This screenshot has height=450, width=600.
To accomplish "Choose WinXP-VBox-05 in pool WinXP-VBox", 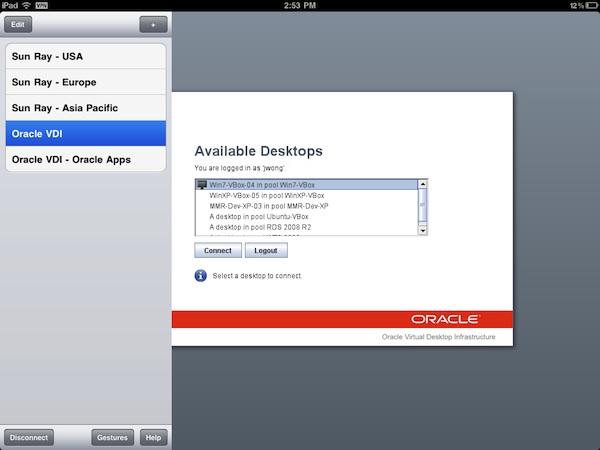I will (307, 195).
